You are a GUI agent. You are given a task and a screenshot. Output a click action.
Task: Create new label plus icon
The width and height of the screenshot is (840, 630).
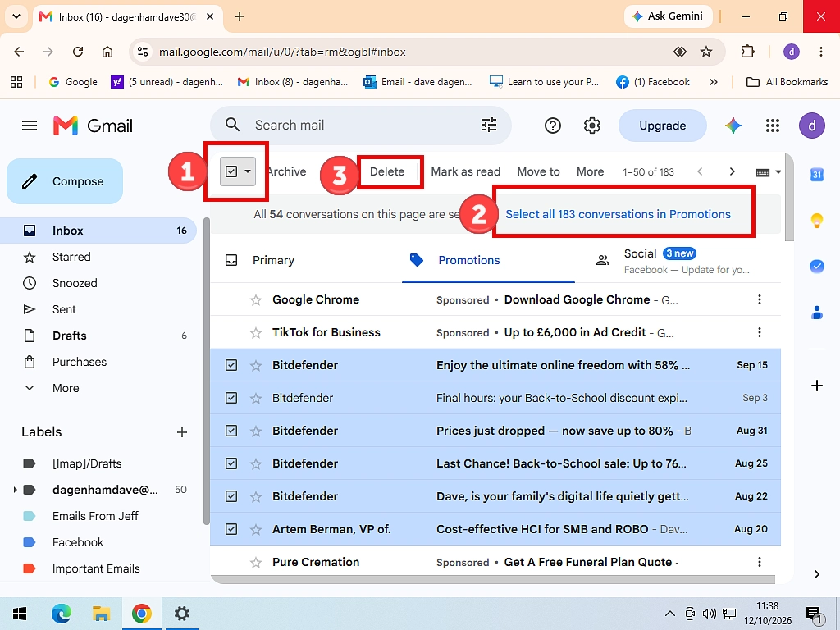[182, 432]
